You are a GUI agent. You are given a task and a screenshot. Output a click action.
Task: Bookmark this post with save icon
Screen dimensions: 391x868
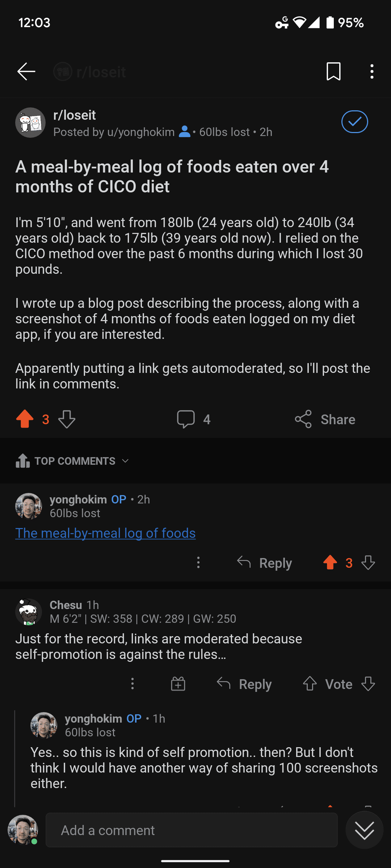click(333, 71)
